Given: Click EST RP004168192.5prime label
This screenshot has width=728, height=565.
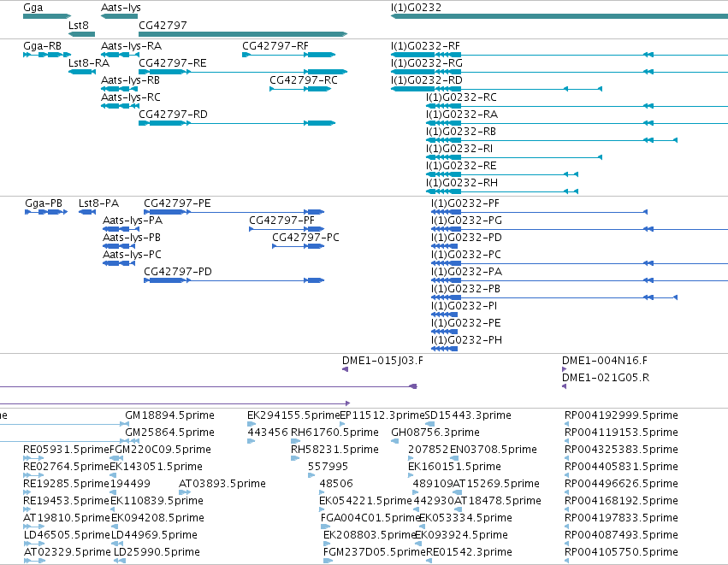Looking at the screenshot, I should point(621,501).
